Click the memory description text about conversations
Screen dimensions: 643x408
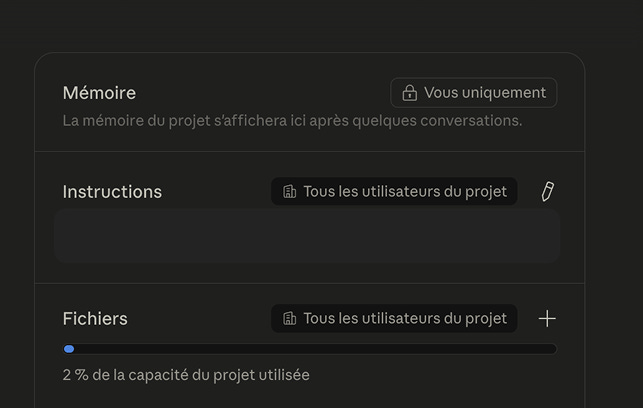pos(292,121)
